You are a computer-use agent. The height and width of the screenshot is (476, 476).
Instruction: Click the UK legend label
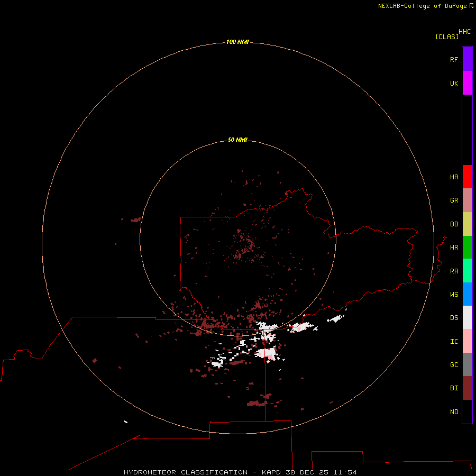[x=454, y=83]
